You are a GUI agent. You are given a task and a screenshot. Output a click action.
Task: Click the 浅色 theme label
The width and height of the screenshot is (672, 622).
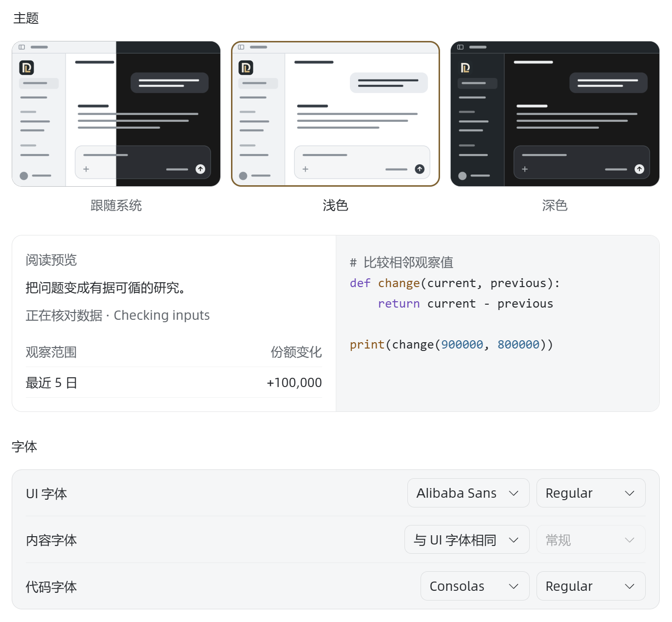pos(335,205)
